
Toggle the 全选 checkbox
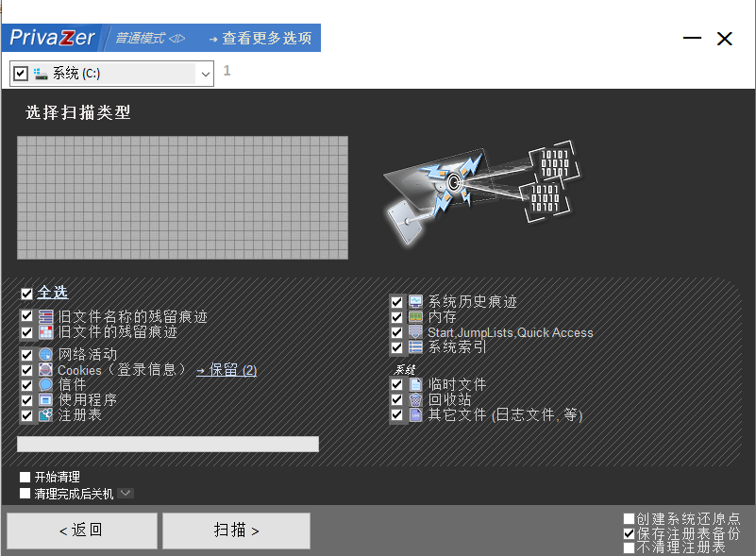coord(27,294)
